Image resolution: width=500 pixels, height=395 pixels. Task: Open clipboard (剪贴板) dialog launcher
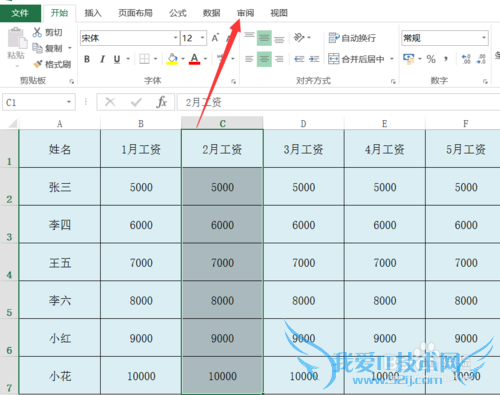tap(71, 81)
